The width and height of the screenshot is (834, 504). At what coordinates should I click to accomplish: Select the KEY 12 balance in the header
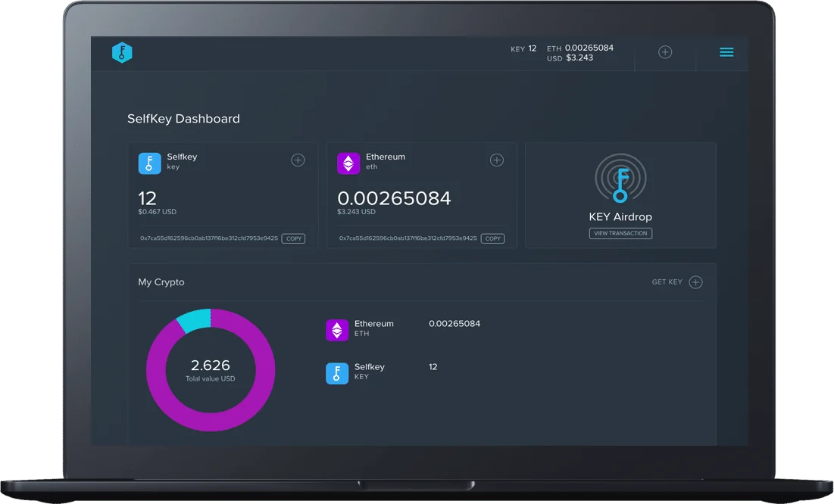click(523, 48)
